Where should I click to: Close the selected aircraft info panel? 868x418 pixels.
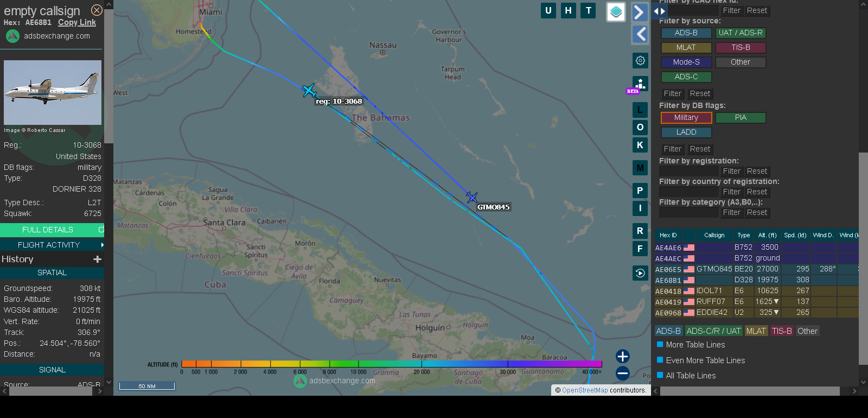(x=97, y=10)
